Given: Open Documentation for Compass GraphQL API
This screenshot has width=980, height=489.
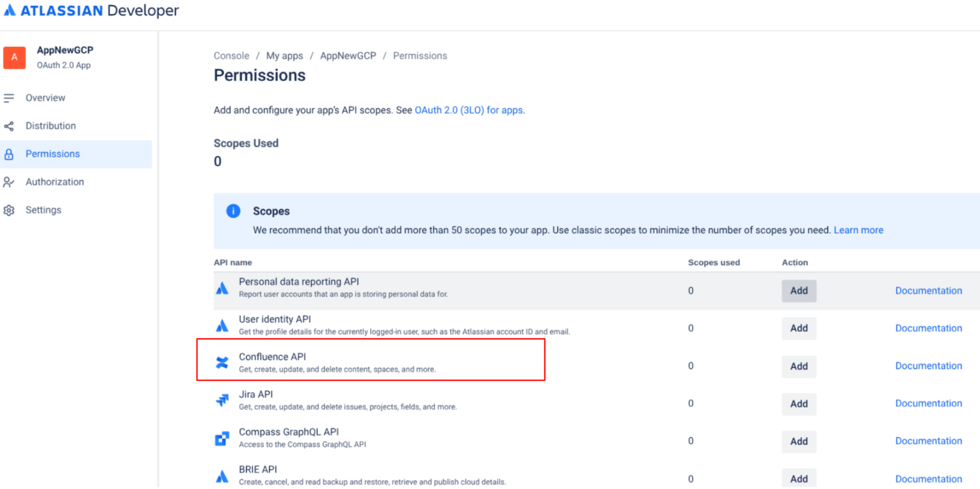Looking at the screenshot, I should pos(929,441).
